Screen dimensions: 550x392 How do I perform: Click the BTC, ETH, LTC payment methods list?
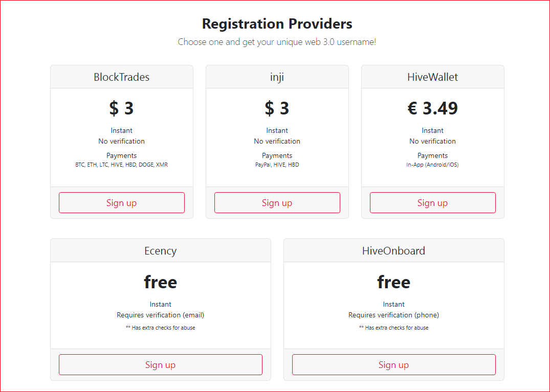click(x=121, y=165)
